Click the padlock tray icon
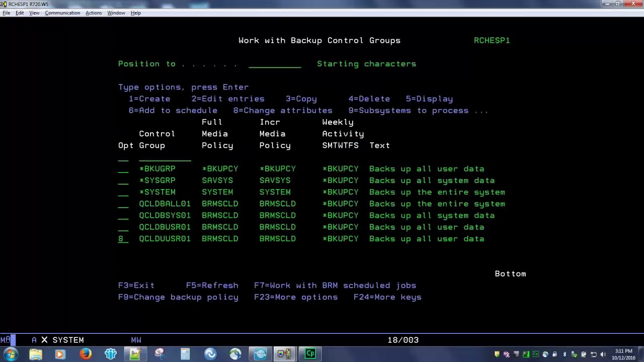The width and height of the screenshot is (644, 362). pyautogui.click(x=555, y=354)
